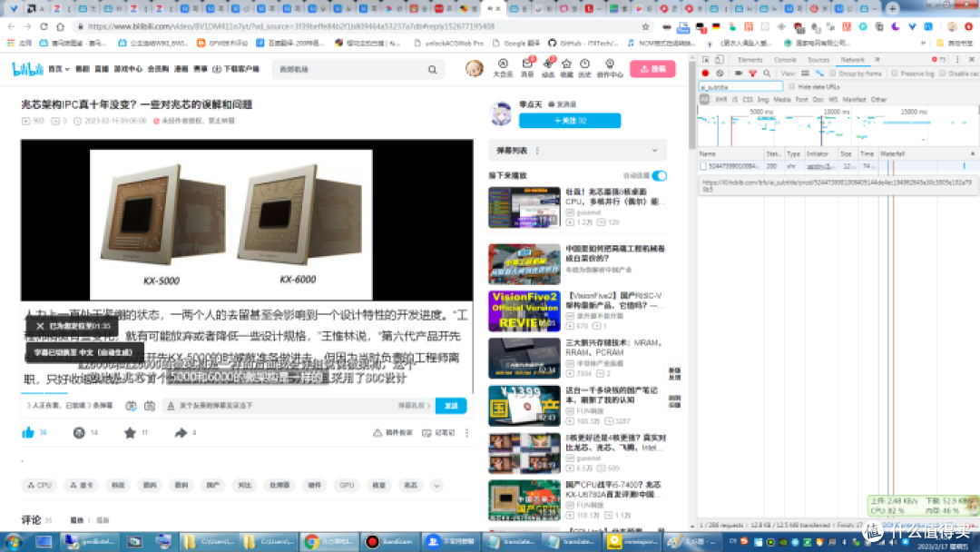Click Chrome browser reload button

(44, 26)
